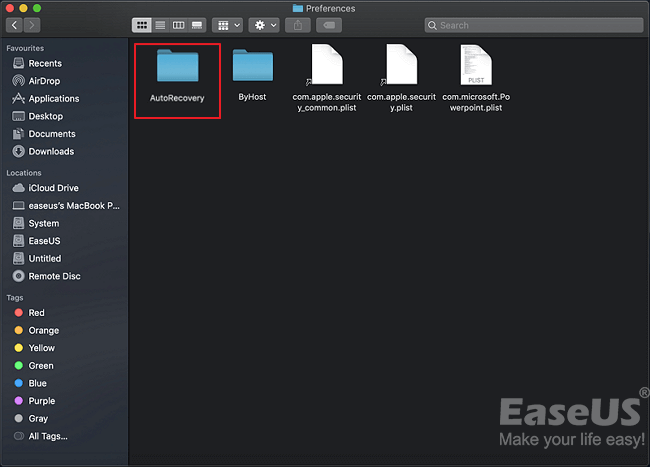Open AirDrop in the sidebar
Image resolution: width=650 pixels, height=467 pixels.
pyautogui.click(x=36, y=81)
